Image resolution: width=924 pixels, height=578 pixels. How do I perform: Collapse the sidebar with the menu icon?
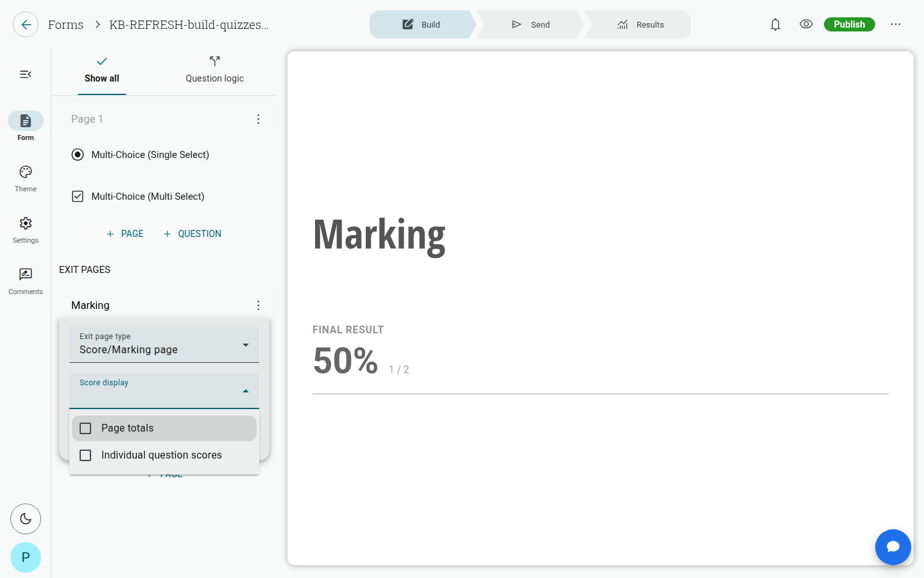(26, 74)
